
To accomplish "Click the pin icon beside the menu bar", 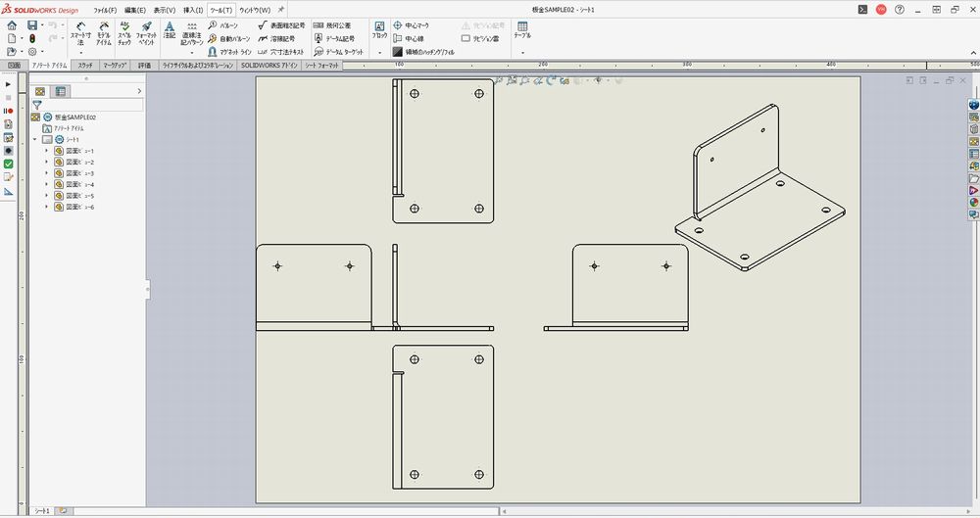I will 281,10.
